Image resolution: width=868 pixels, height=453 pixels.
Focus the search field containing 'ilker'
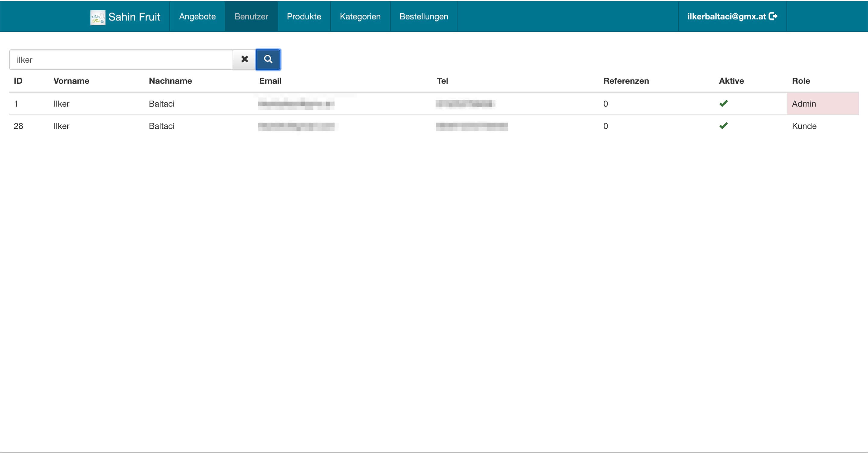pos(121,60)
